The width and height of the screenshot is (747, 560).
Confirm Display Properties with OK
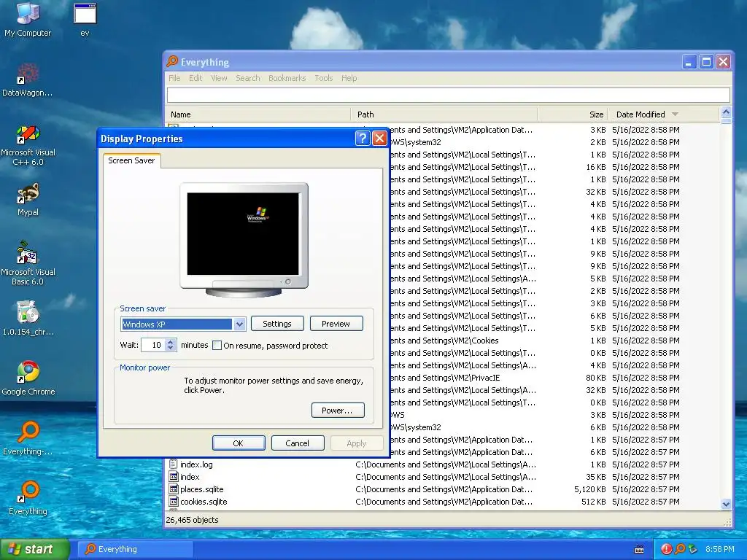pyautogui.click(x=239, y=443)
